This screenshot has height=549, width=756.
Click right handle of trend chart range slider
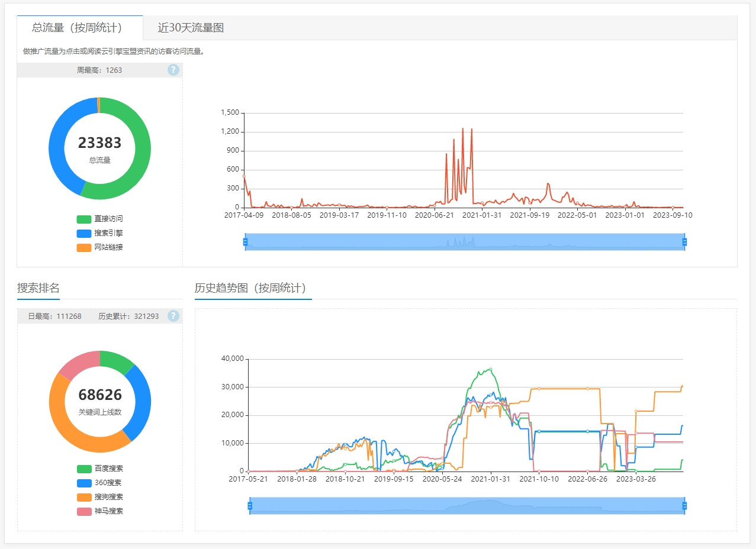click(684, 506)
